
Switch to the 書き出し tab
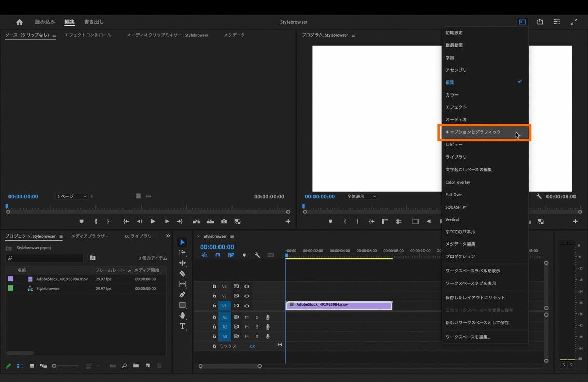[x=94, y=22]
